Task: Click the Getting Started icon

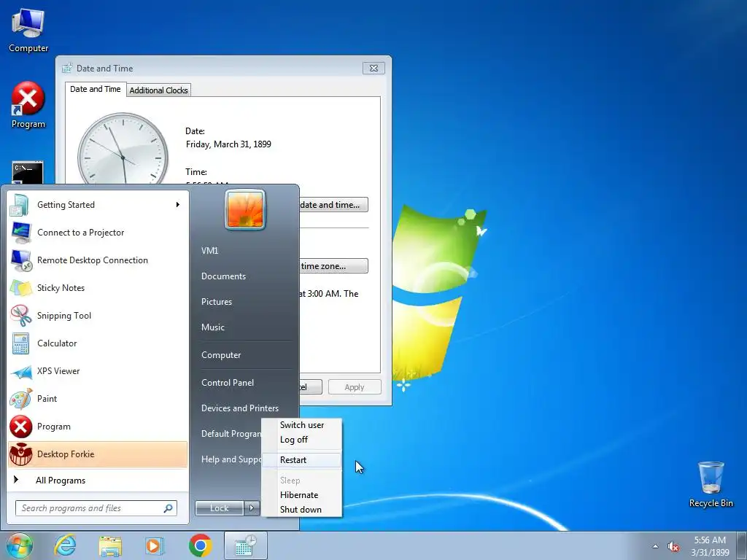Action: tap(20, 205)
